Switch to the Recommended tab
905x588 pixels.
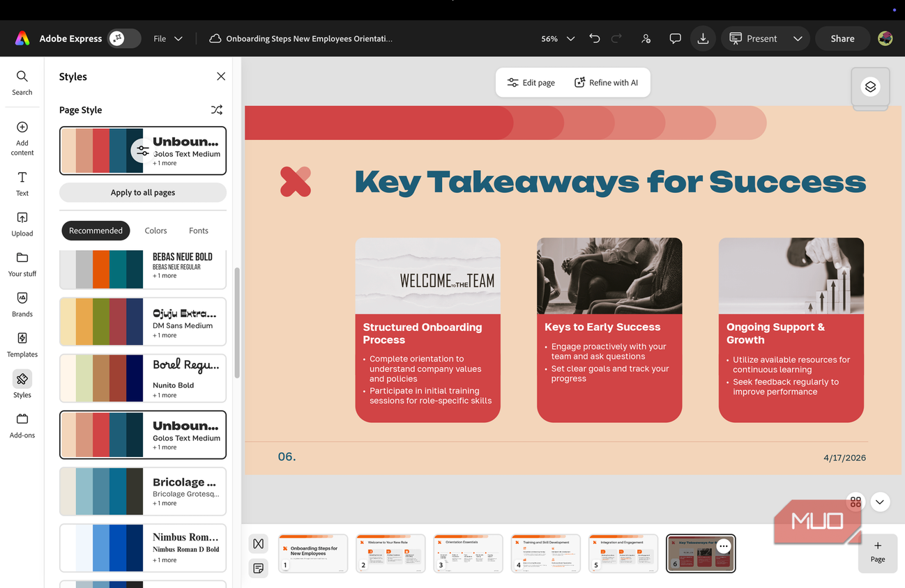96,231
